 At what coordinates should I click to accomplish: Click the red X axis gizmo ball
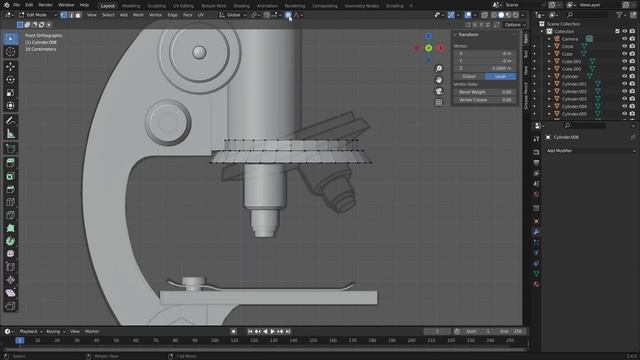[440, 48]
